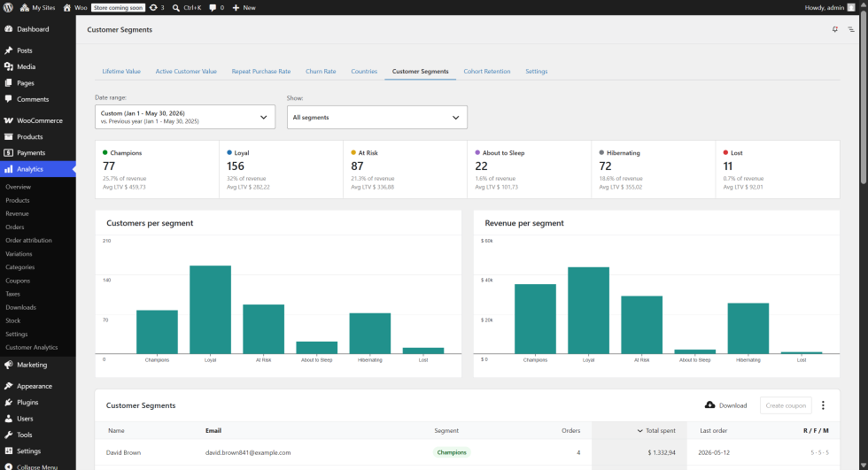Click Loyal bar in Customers per segment
The height and width of the screenshot is (470, 868).
pyautogui.click(x=211, y=310)
